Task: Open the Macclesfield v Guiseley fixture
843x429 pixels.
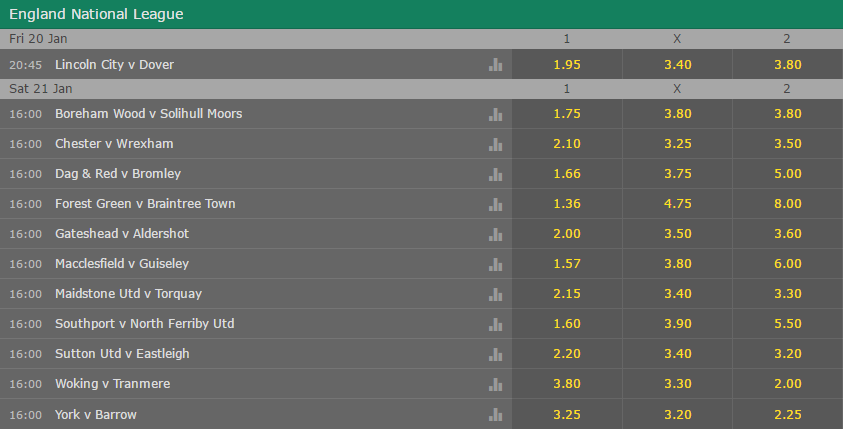Action: point(122,263)
